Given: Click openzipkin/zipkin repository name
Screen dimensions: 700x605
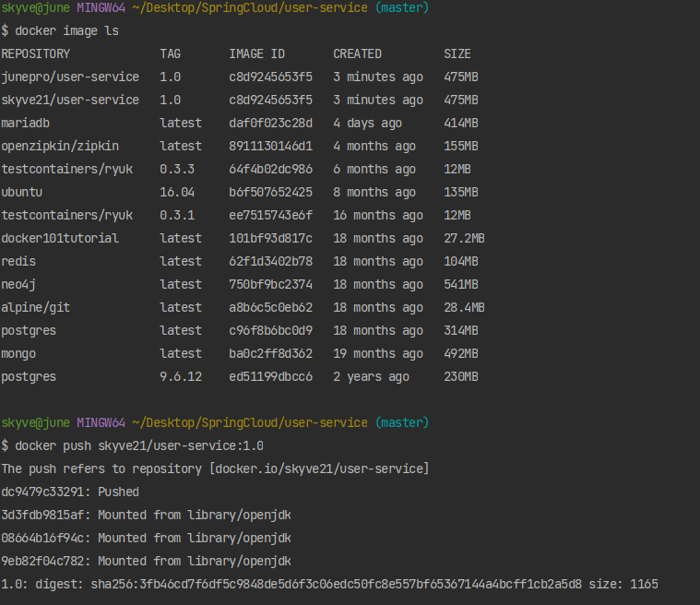Looking at the screenshot, I should tap(60, 147).
